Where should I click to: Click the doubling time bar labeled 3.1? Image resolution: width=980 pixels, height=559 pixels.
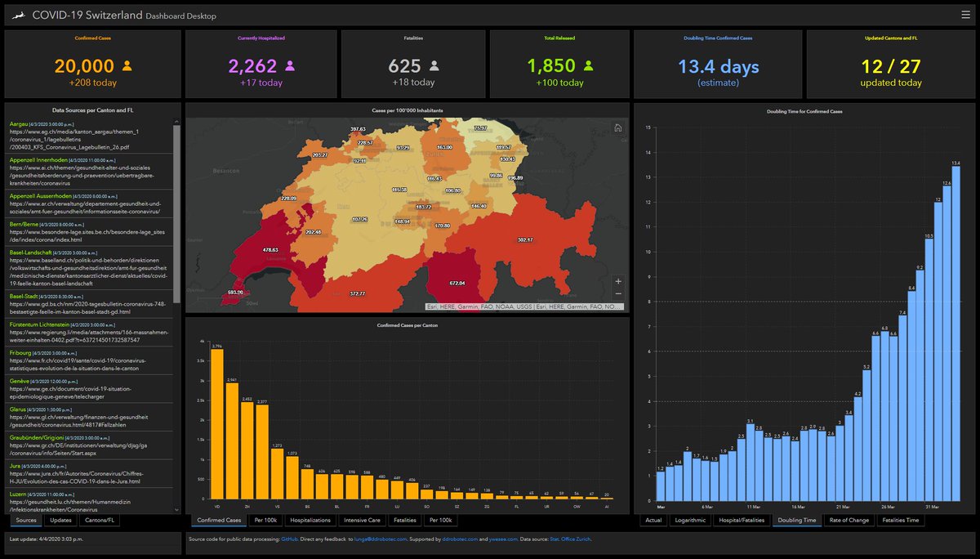point(750,462)
